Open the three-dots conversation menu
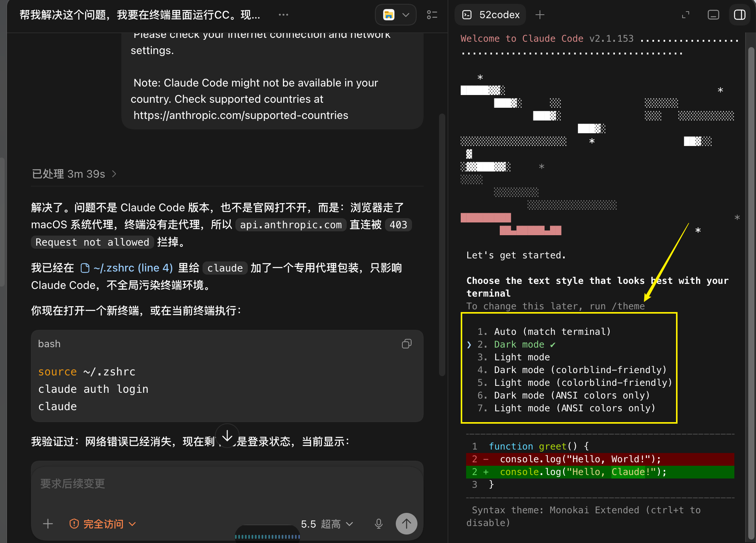This screenshot has height=543, width=756. click(x=283, y=15)
